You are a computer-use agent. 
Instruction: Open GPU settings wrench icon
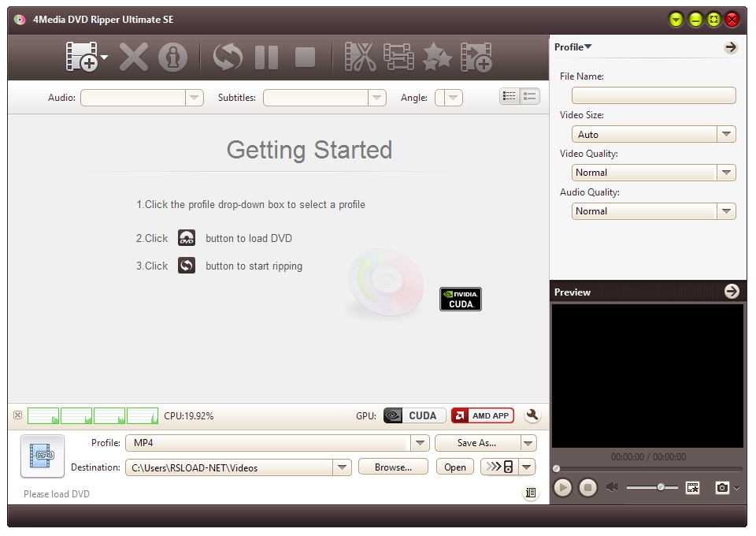click(532, 415)
